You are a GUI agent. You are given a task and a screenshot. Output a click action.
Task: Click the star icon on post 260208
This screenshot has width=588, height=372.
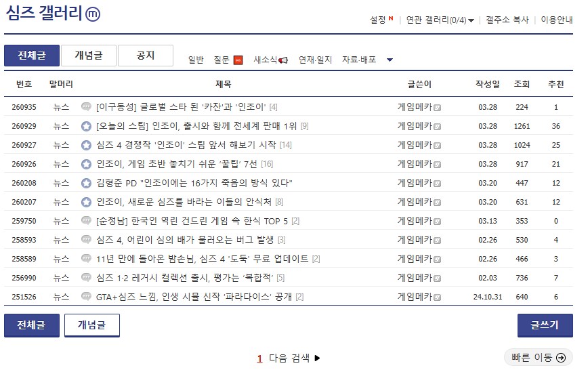tap(86, 183)
